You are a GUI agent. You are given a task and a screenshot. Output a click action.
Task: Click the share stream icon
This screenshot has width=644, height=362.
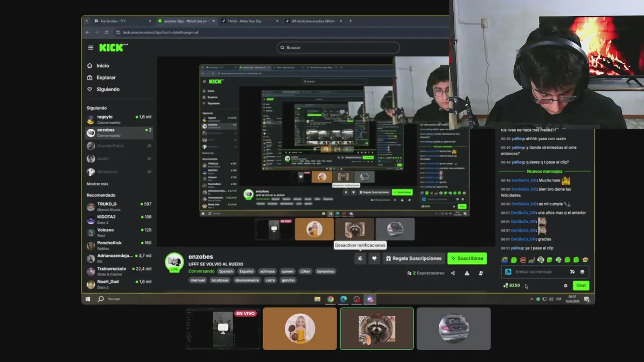click(453, 273)
